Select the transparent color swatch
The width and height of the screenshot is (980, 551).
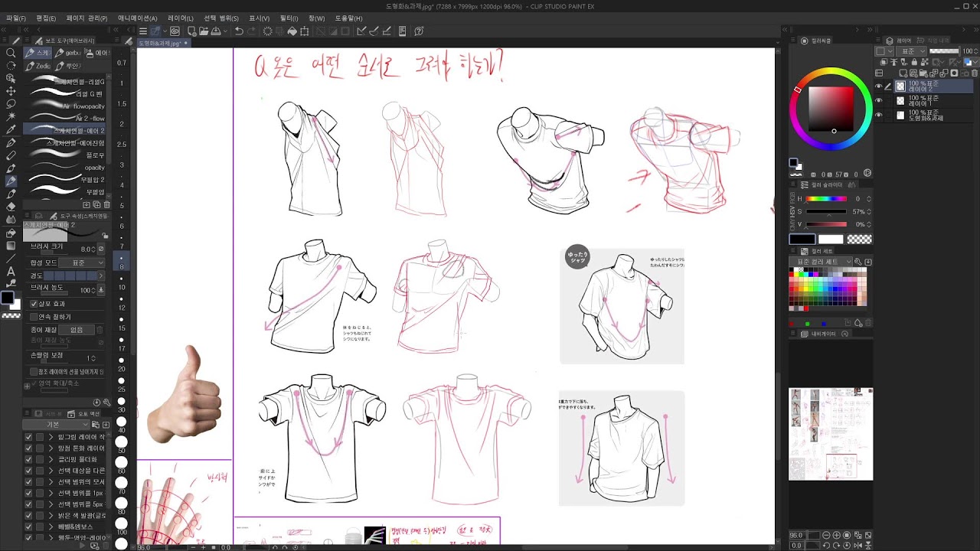pyautogui.click(x=860, y=240)
